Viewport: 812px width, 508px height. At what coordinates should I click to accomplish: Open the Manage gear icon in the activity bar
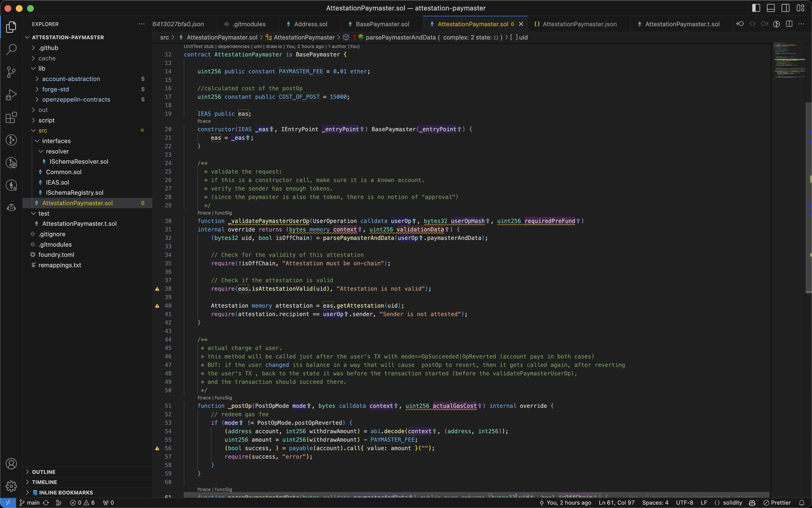click(x=11, y=486)
